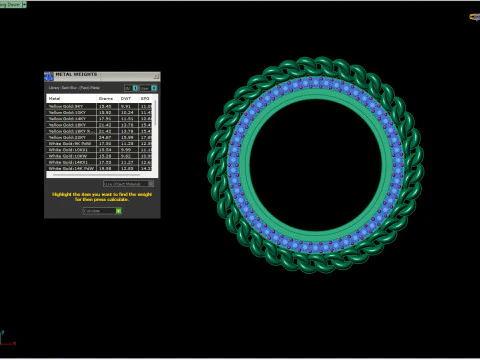Click the metal list horizontal scrollbar

pyautogui.click(x=97, y=175)
